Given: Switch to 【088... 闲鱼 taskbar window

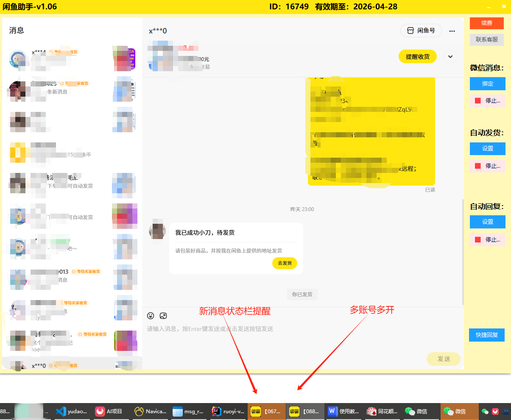Looking at the screenshot, I should point(305,412).
